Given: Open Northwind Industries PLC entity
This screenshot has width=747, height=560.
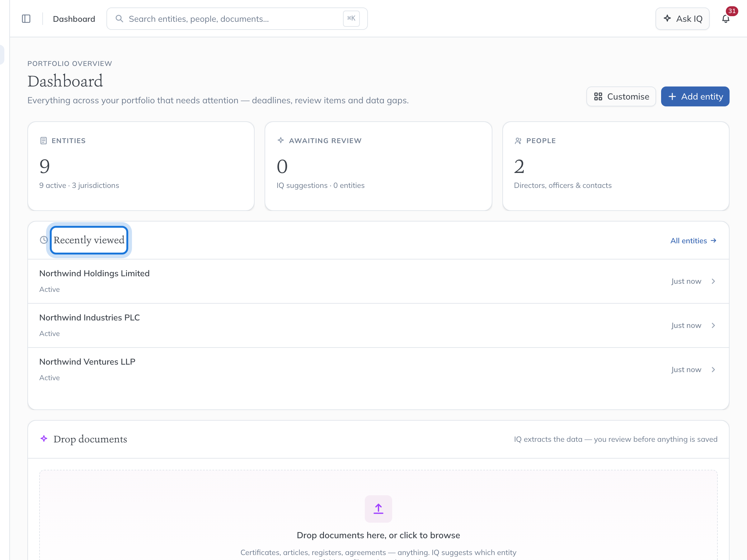Looking at the screenshot, I should (378, 325).
